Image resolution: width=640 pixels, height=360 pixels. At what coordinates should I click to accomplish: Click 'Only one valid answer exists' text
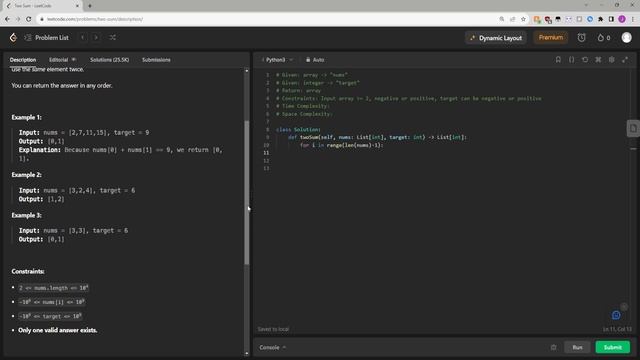click(x=58, y=330)
